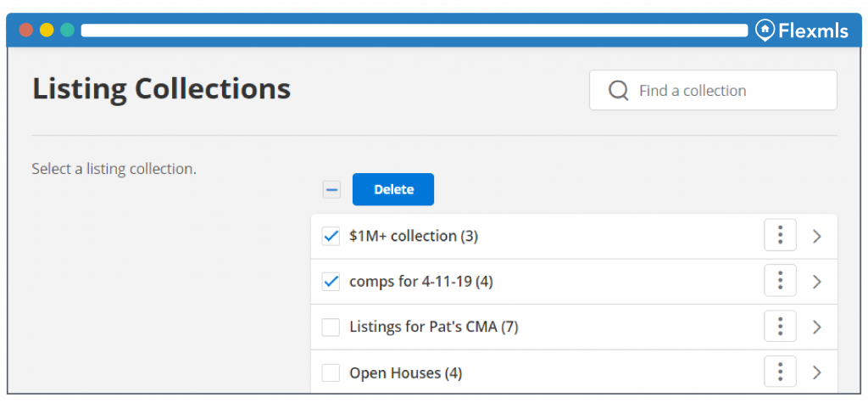Click the magnifying glass search icon
Image resolution: width=868 pixels, height=403 pixels.
(618, 90)
